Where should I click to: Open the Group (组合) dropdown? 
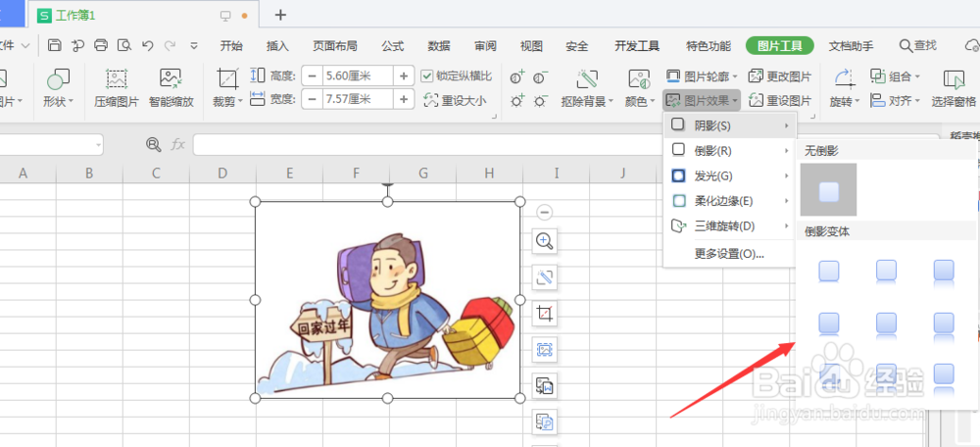click(x=895, y=76)
